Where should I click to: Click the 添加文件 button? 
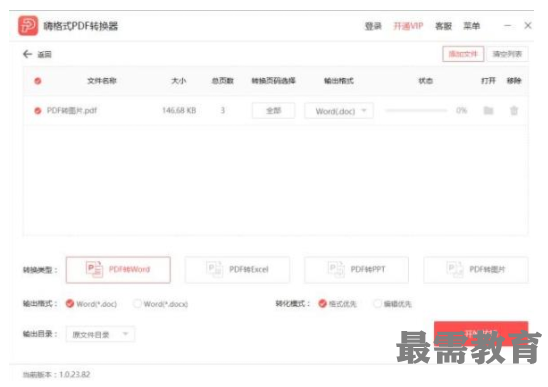(x=463, y=54)
